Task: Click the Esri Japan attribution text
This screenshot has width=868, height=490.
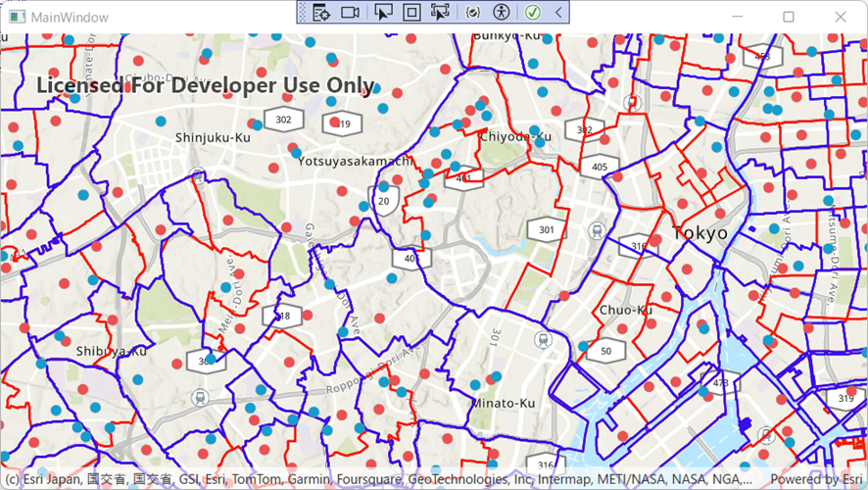Action: 42,479
